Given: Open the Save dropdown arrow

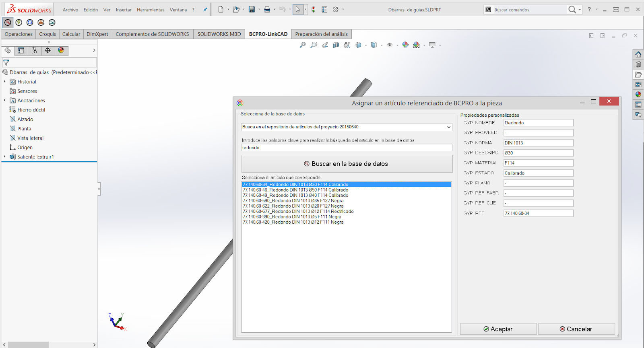Looking at the screenshot, I should point(259,9).
